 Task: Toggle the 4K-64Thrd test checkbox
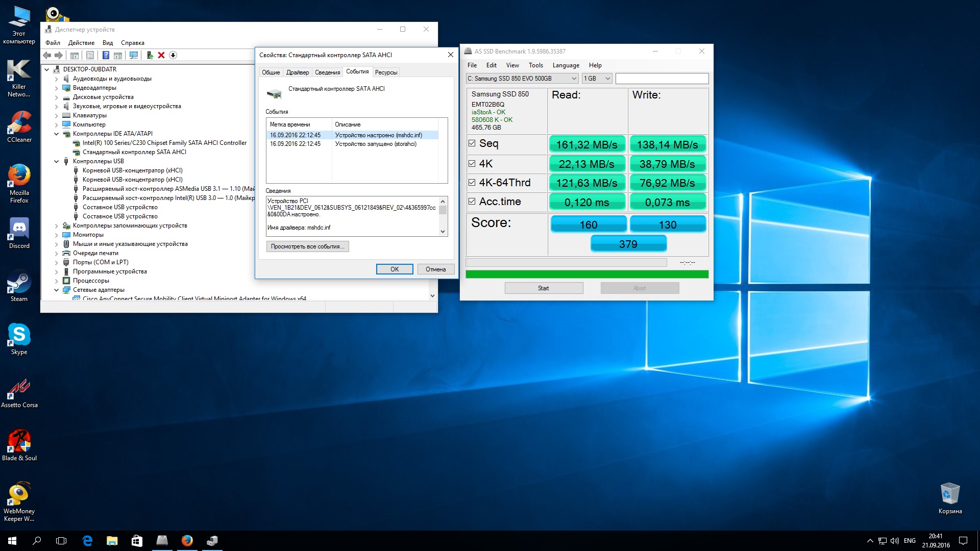(x=472, y=183)
